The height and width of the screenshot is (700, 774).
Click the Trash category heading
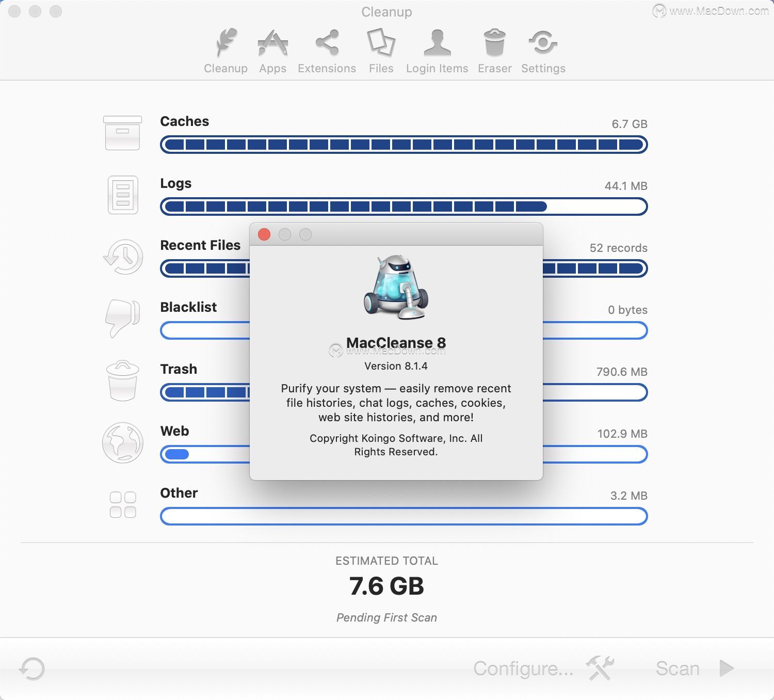coord(179,369)
